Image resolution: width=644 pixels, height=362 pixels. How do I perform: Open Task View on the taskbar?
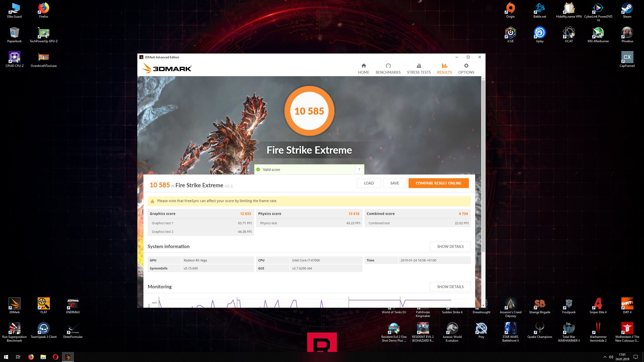[18, 357]
